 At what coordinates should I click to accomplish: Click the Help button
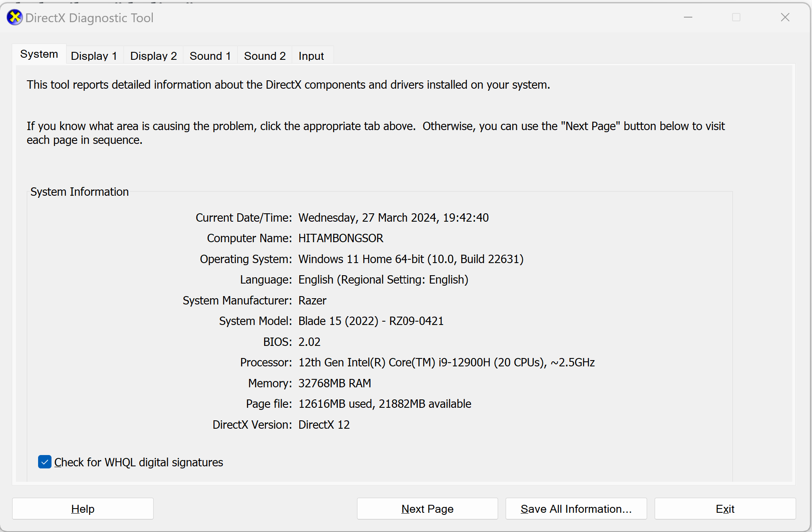coord(83,509)
